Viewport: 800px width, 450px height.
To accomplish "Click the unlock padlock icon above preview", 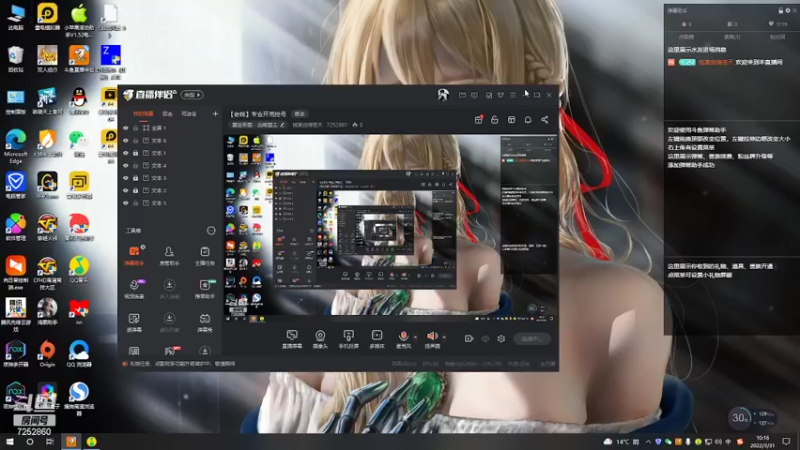I will pyautogui.click(x=494, y=119).
